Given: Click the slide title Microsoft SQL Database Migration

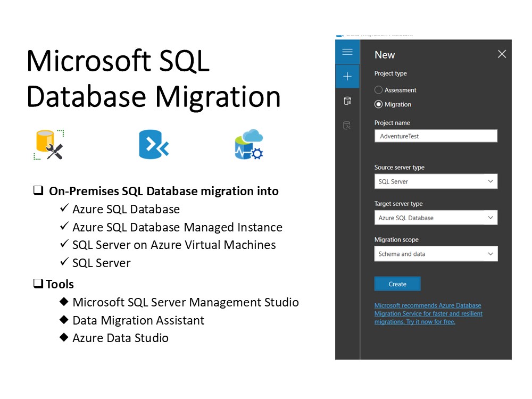Looking at the screenshot, I should (153, 79).
